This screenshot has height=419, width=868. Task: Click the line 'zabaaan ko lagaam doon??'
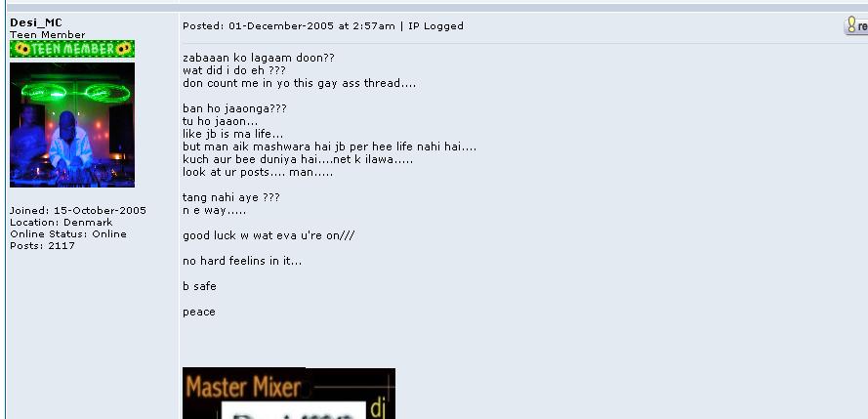(259, 58)
